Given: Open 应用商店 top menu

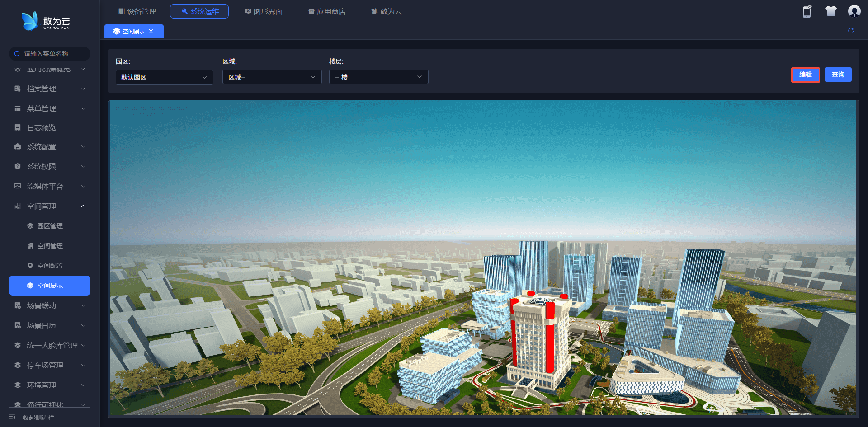Looking at the screenshot, I should point(327,11).
